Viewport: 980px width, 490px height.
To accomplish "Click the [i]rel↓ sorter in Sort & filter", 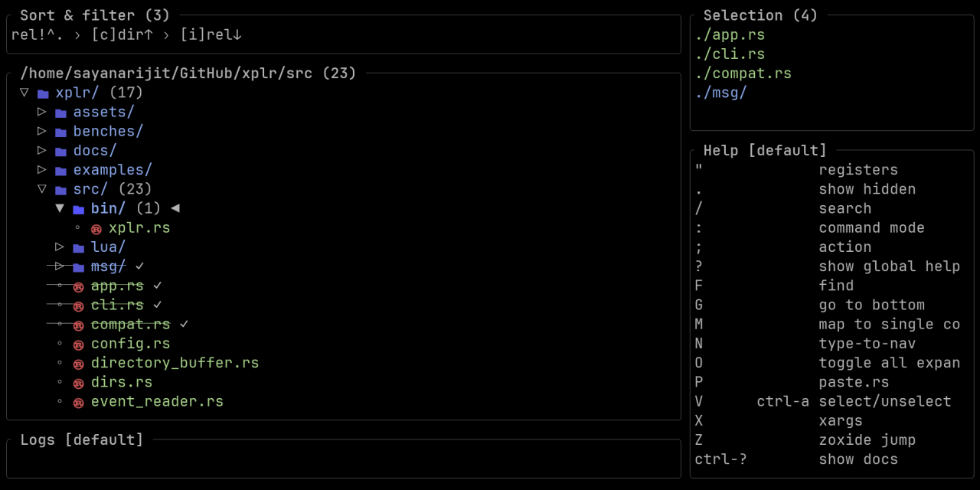I will pyautogui.click(x=211, y=34).
